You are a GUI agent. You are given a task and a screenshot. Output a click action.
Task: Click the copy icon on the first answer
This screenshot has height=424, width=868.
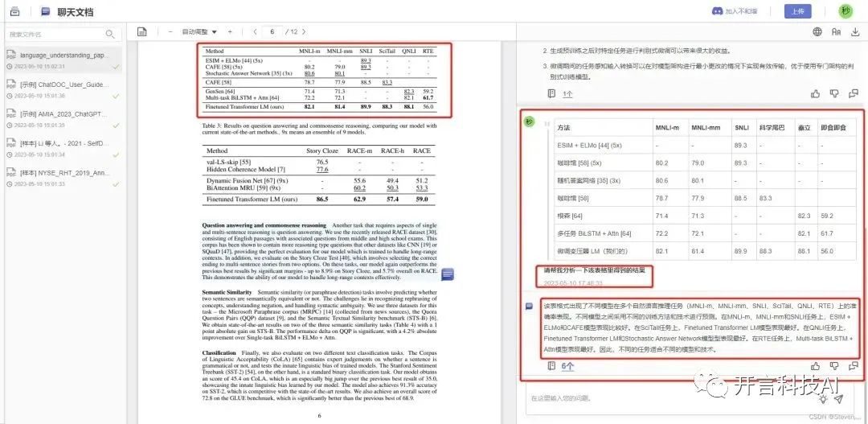point(853,93)
